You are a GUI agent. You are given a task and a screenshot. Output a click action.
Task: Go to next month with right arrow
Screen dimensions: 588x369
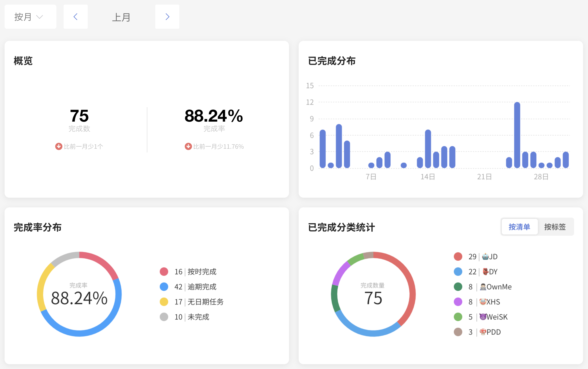pos(167,17)
